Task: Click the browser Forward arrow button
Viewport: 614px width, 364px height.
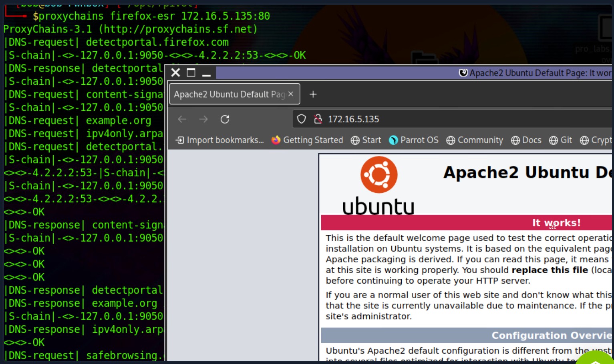Action: [x=203, y=119]
